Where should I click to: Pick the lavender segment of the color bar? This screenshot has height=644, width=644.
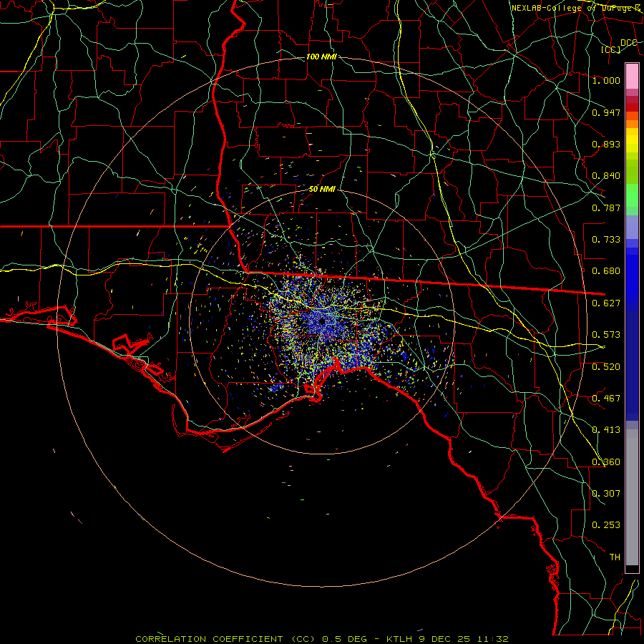point(632,227)
